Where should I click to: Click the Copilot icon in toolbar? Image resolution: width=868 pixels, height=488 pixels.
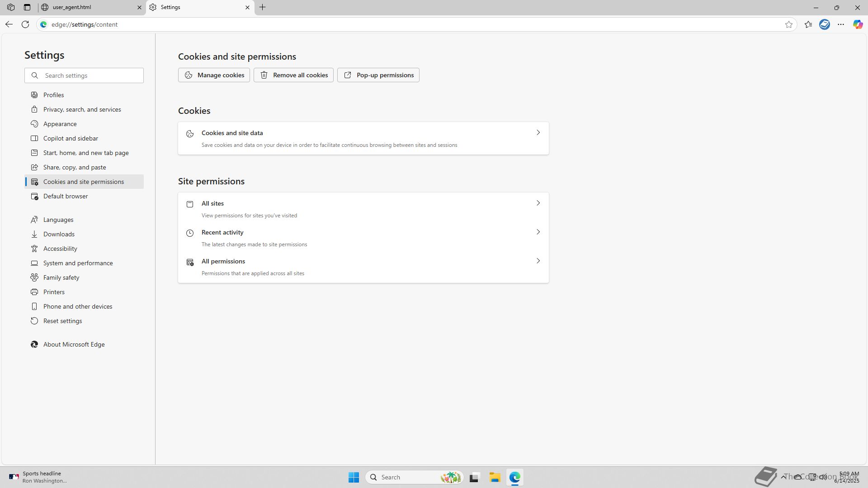pyautogui.click(x=858, y=24)
